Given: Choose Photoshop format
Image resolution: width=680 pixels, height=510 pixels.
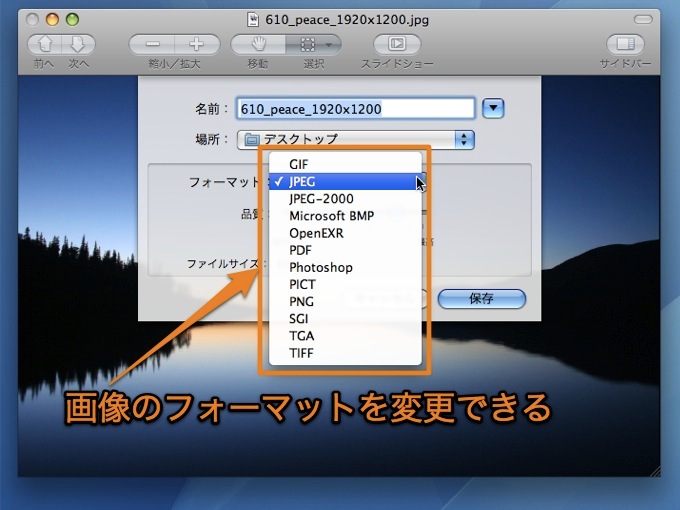Looking at the screenshot, I should [345, 267].
